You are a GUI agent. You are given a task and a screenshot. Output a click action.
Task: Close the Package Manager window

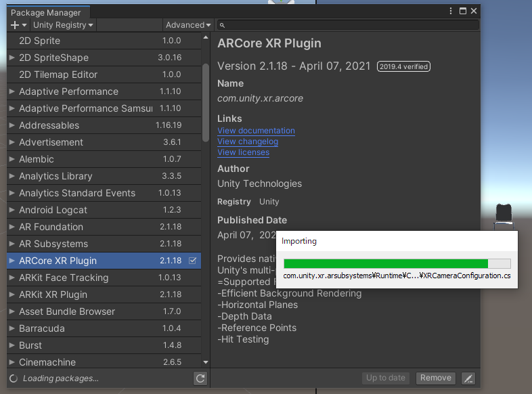(x=474, y=12)
